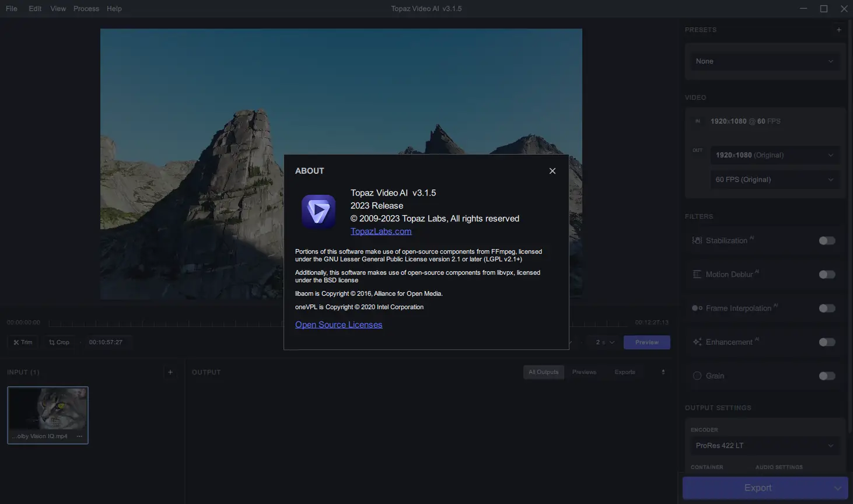Add a new preset with the plus icon
Viewport: 853px width, 504px height.
[x=839, y=30]
